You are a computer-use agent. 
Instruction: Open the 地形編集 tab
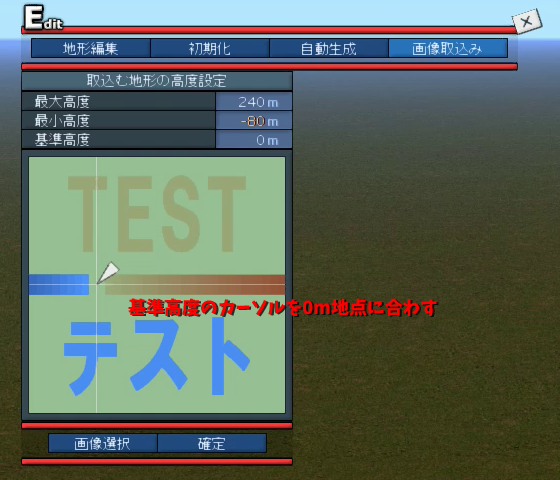pyautogui.click(x=91, y=48)
